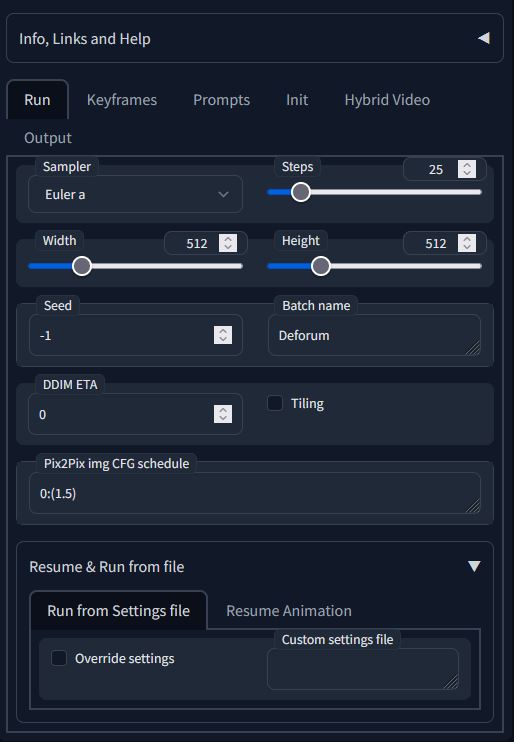The height and width of the screenshot is (742, 514).
Task: Open the Sampler dropdown showing Euler a
Action: [135, 194]
